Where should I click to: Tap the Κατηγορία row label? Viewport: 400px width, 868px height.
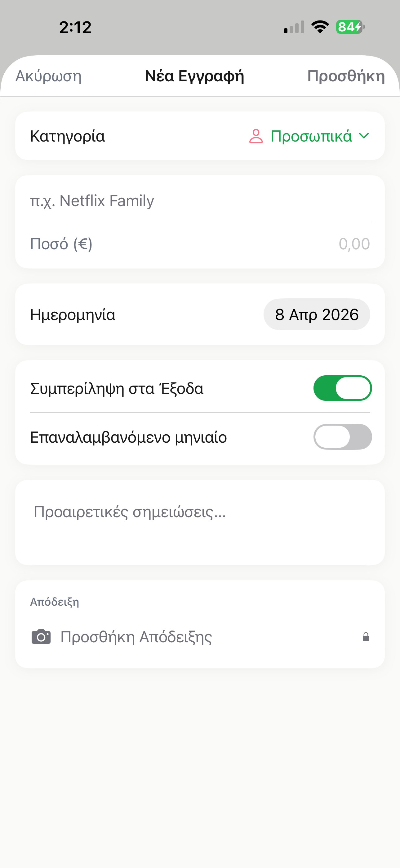click(68, 136)
